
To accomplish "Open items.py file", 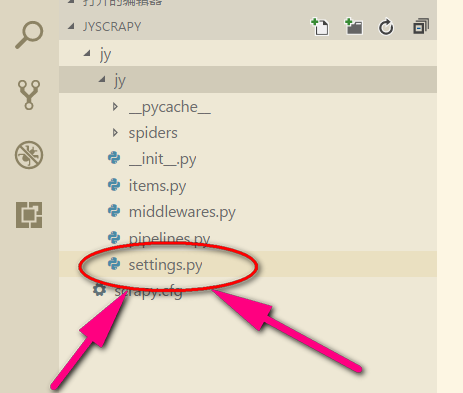I will [157, 186].
